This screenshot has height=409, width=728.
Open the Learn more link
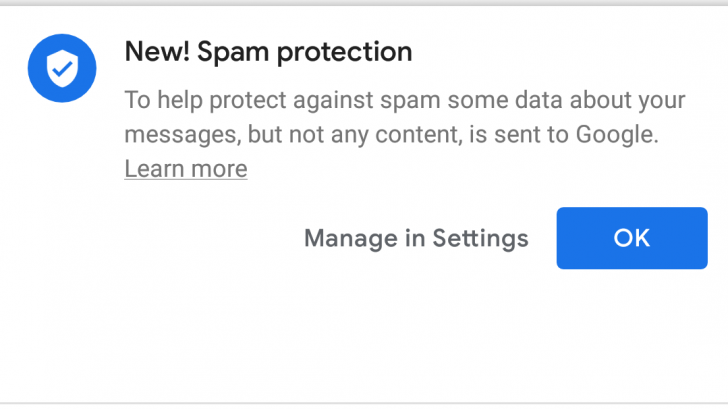[186, 168]
